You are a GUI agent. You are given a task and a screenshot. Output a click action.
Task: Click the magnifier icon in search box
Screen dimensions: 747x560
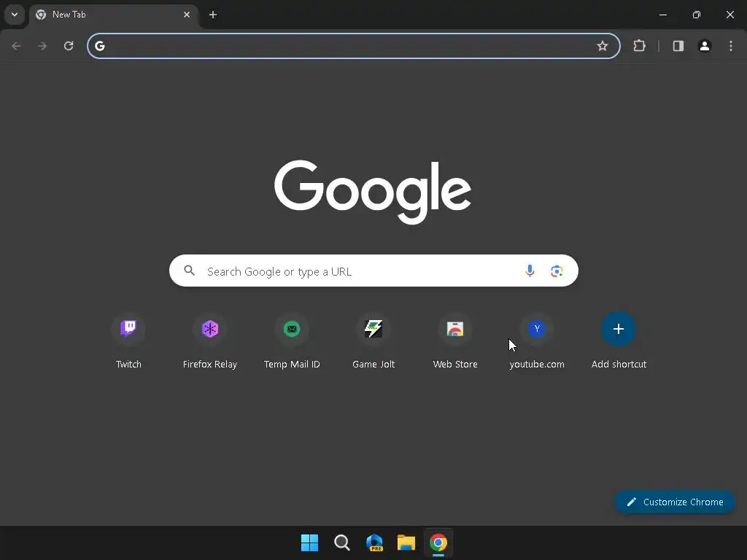point(189,271)
